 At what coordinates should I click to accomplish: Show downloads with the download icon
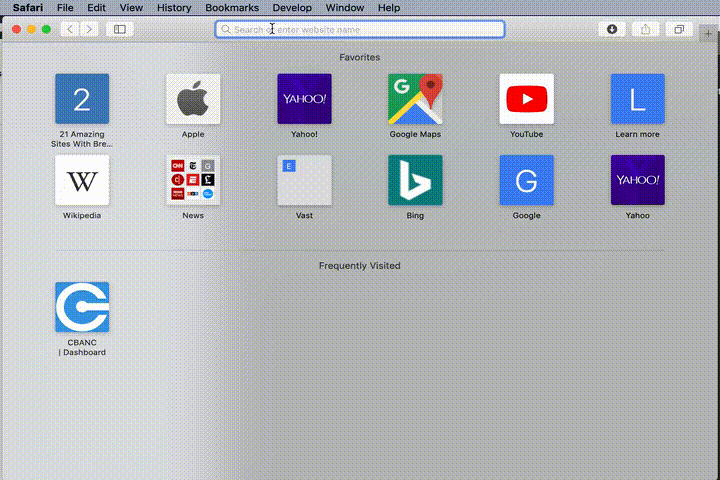[x=612, y=29]
